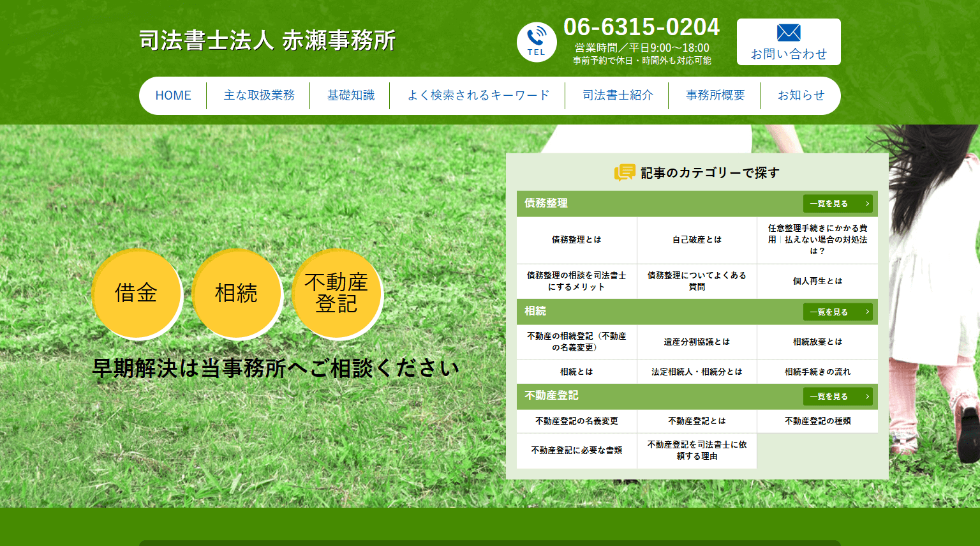This screenshot has height=546, width=980.
Task: Click the chevron arrow in 不動産登記 一覧を見る button
Action: (x=866, y=396)
